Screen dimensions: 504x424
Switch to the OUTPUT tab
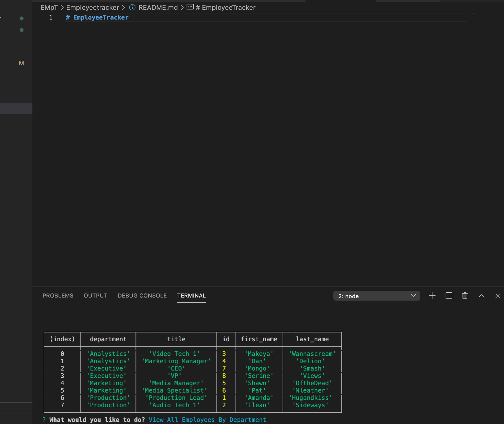pyautogui.click(x=95, y=296)
